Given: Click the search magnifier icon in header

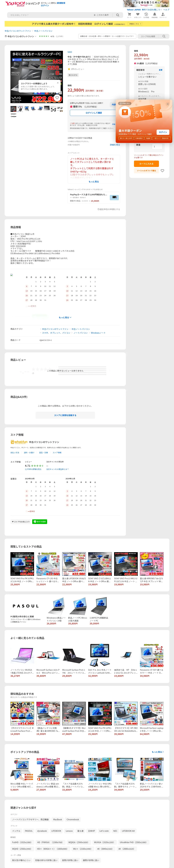Looking at the screenshot, I should (x=118, y=15).
